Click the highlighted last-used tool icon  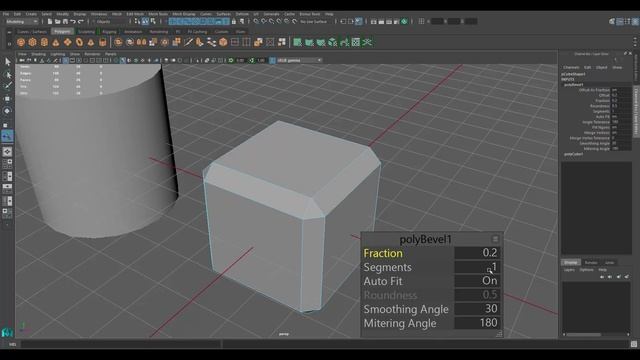(x=7, y=136)
